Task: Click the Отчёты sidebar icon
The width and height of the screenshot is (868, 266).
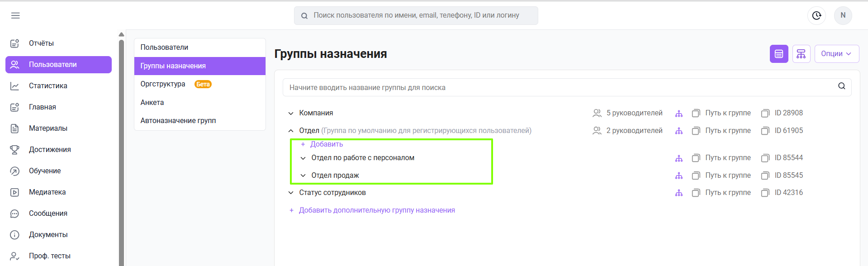Action: pyautogui.click(x=14, y=43)
